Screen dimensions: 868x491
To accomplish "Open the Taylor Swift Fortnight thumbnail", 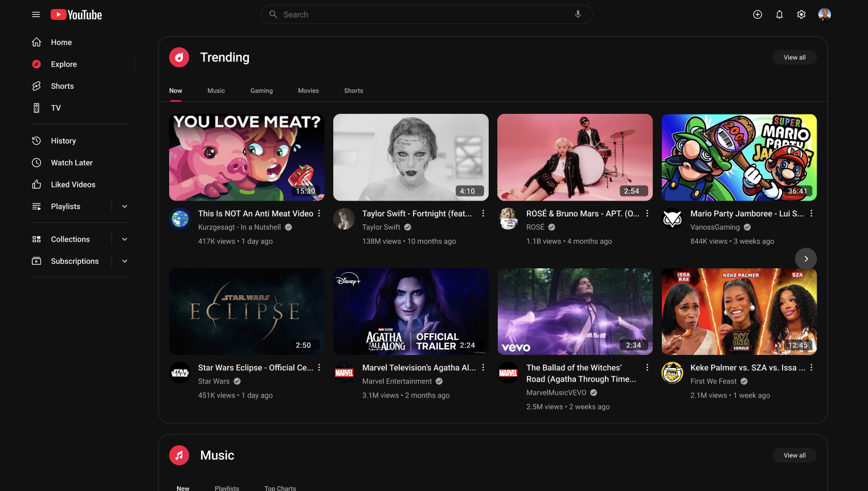I will click(411, 157).
